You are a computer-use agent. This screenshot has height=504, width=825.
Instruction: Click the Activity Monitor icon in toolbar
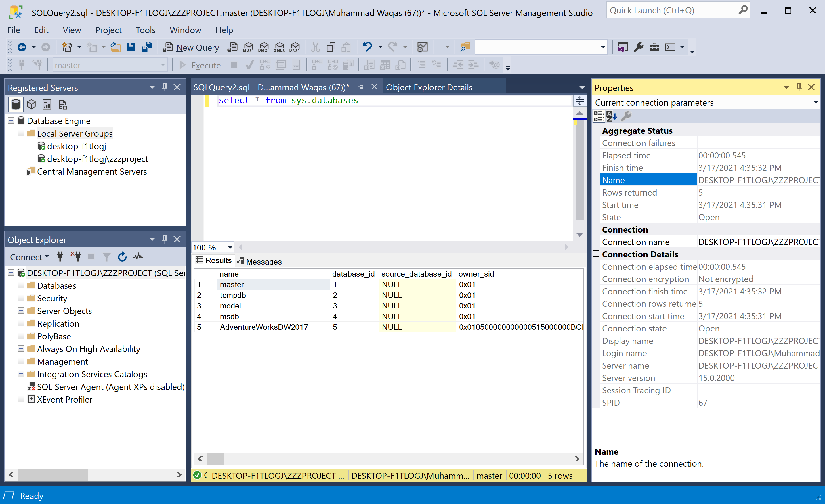click(x=423, y=47)
